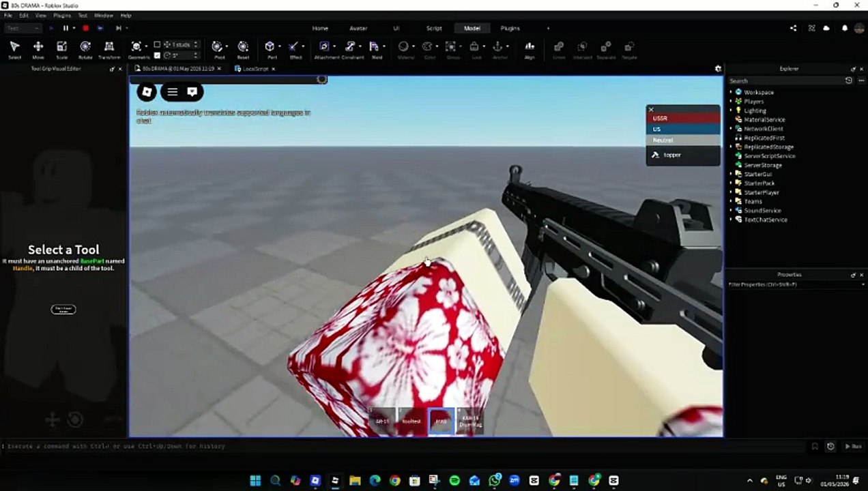This screenshot has width=868, height=491.
Task: Open the Test mode dropdown
Action: (23, 28)
